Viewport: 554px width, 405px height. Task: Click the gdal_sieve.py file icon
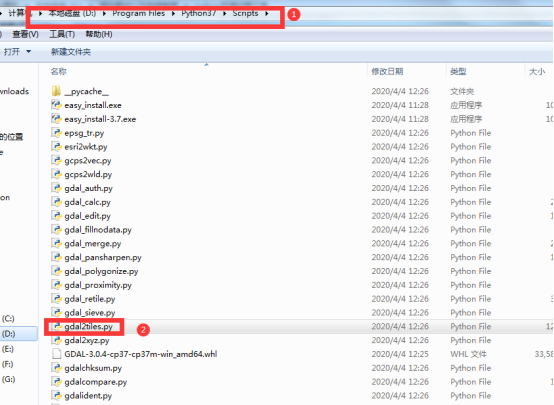point(56,312)
